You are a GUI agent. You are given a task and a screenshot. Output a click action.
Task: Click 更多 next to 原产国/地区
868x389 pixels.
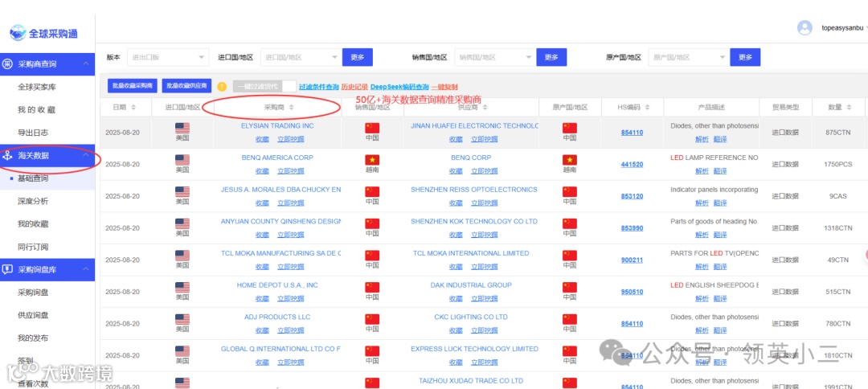pos(745,57)
